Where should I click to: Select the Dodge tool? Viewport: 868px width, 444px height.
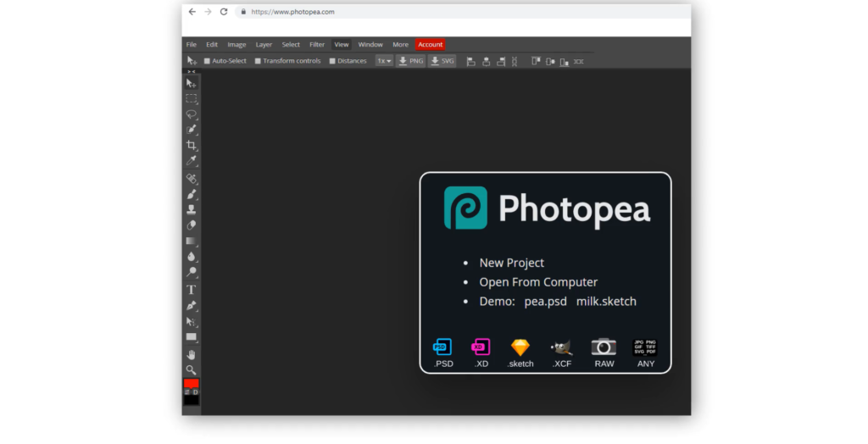[191, 272]
